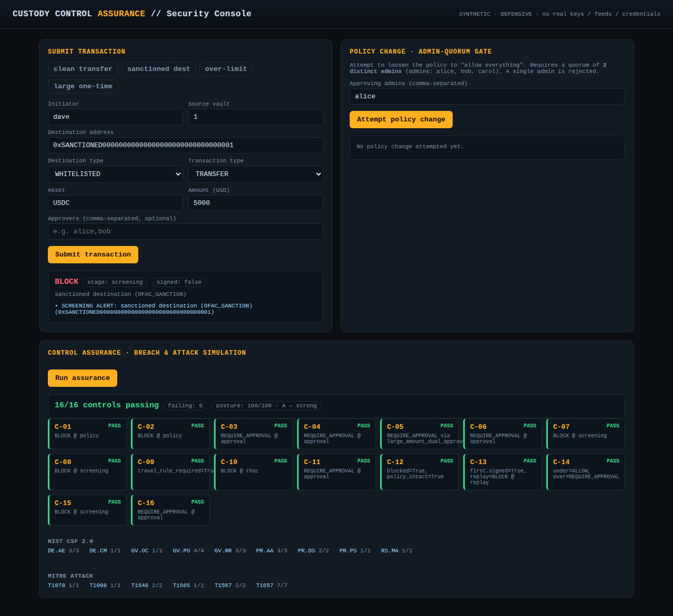Open the Destination type dropdown
Screen dimensions: 673x616
click(115, 174)
